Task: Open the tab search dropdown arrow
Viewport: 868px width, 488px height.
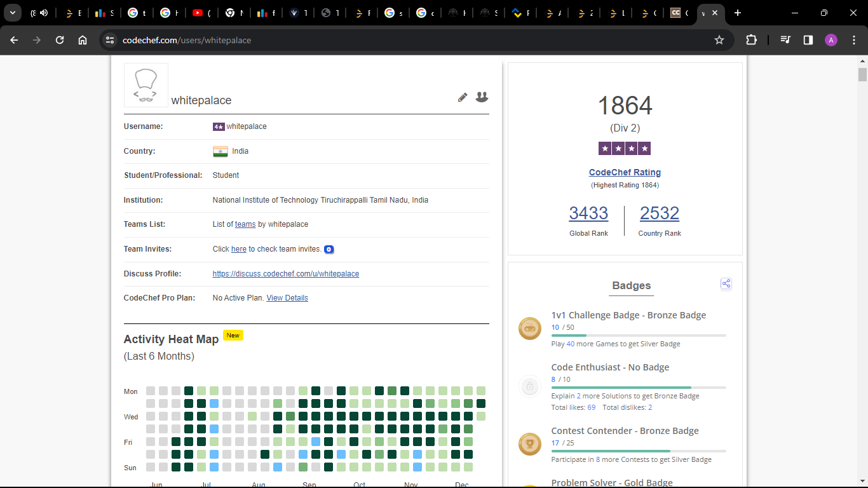Action: point(12,13)
